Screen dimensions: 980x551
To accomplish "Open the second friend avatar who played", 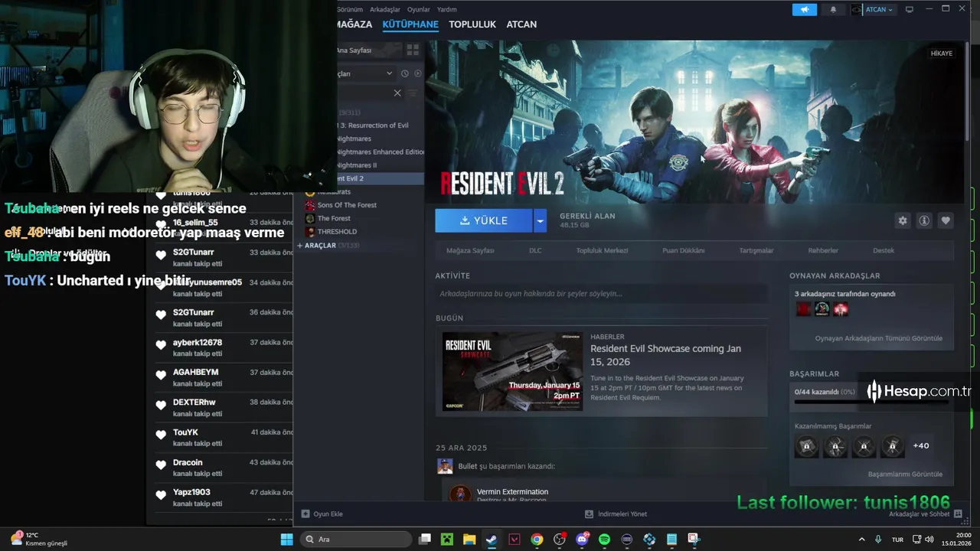I will [822, 309].
